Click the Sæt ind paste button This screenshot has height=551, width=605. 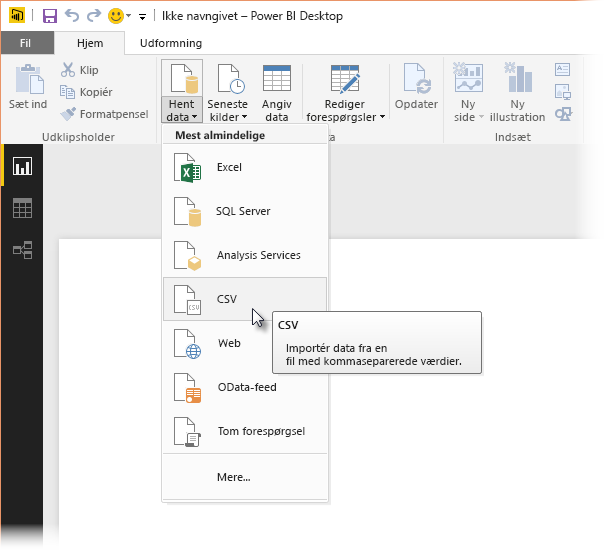click(x=28, y=86)
